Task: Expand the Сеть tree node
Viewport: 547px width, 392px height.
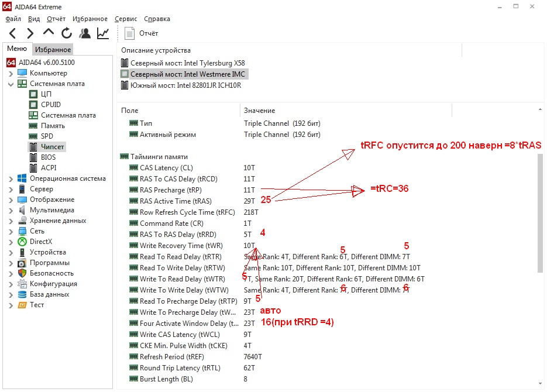Action: pyautogui.click(x=11, y=232)
